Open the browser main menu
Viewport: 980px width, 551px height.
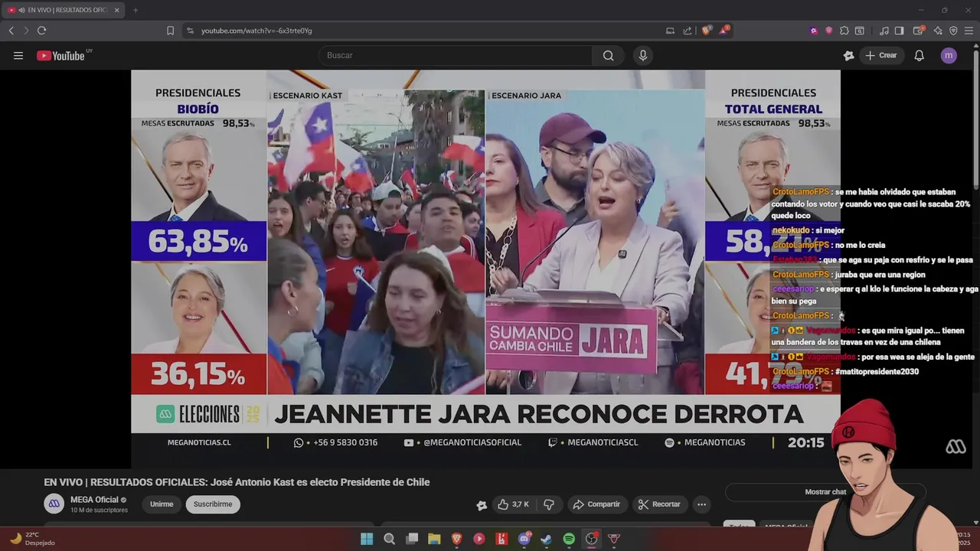[x=969, y=31]
